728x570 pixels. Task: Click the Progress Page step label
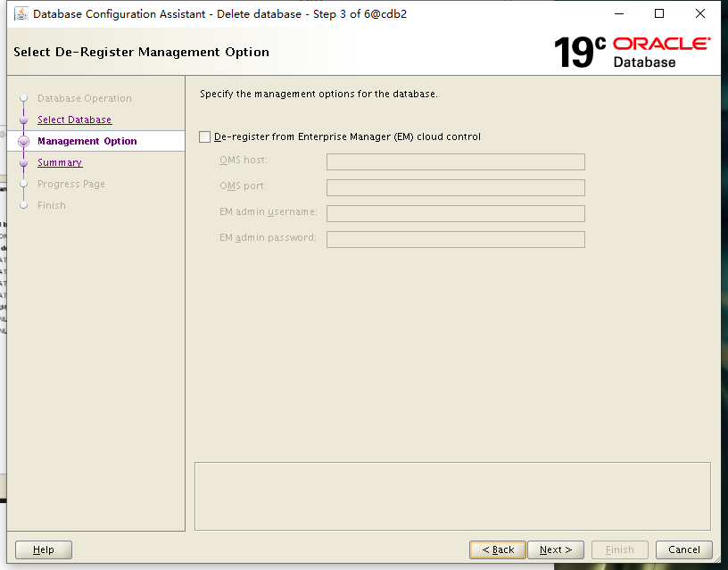[x=71, y=185]
